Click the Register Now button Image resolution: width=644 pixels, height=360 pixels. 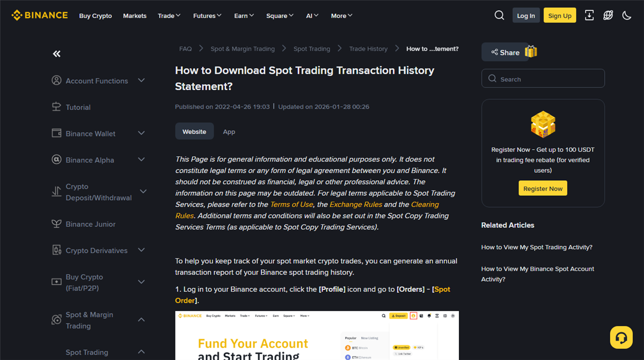coord(543,188)
